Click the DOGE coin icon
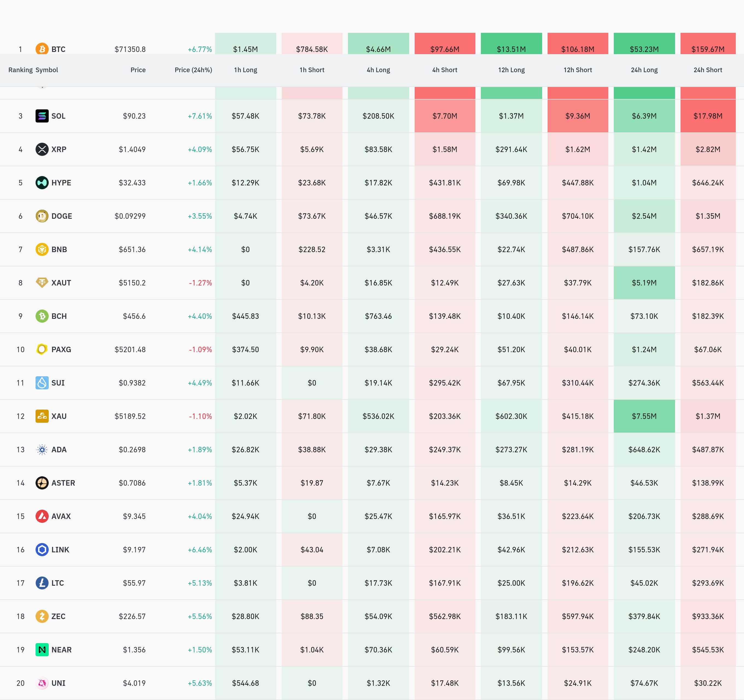744x700 pixels. coord(42,216)
